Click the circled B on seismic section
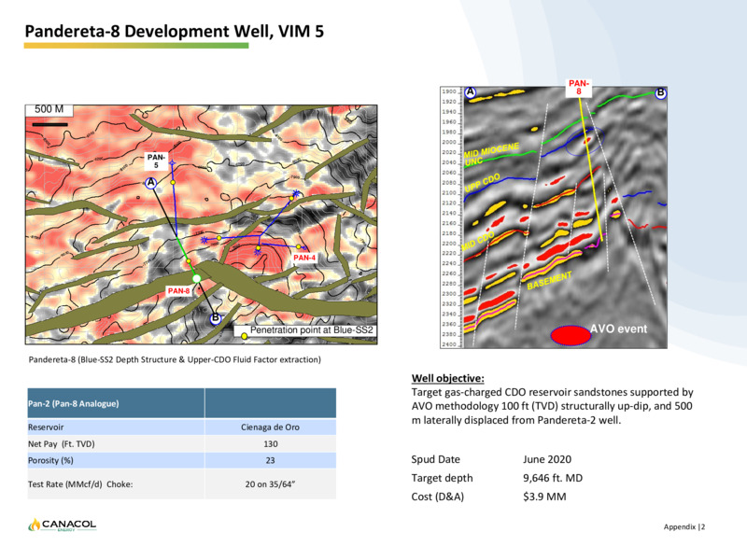 tap(660, 92)
